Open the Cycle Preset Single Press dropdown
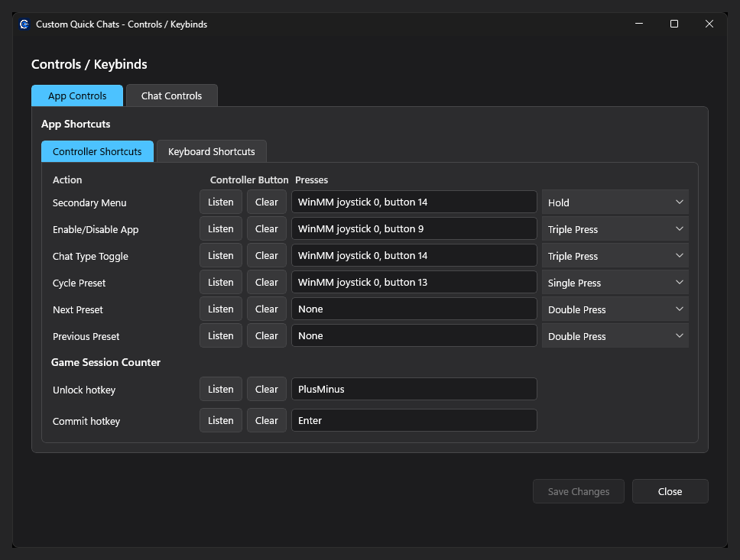740x560 pixels. [x=615, y=283]
